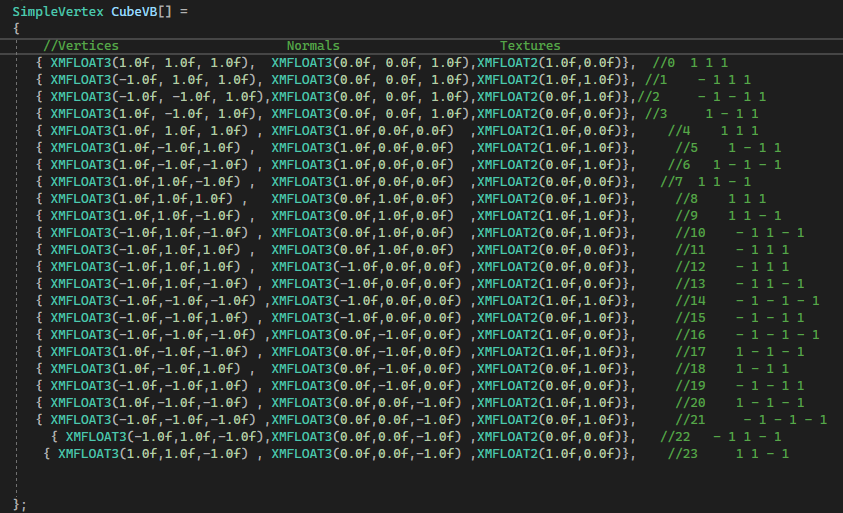Select the //21 vertex index comment
843x513 pixels.
pos(690,420)
